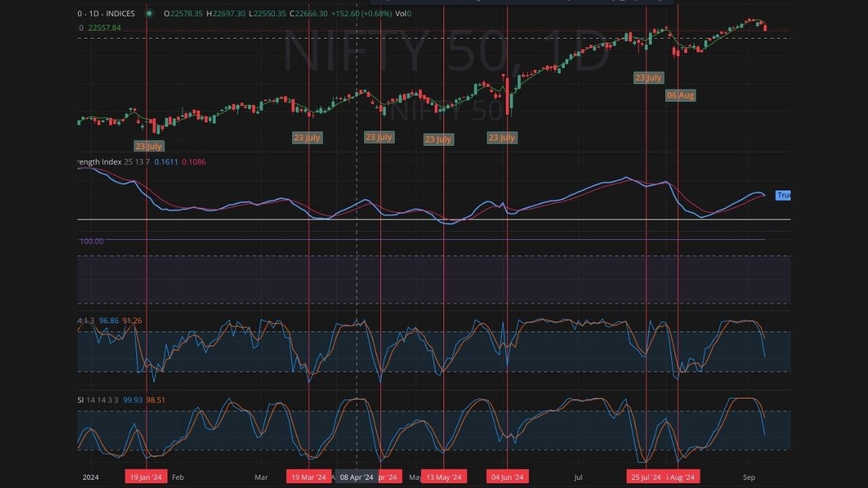Screen dimensions: 868x488
Task: Click the 100.00 level label
Action: pos(92,241)
